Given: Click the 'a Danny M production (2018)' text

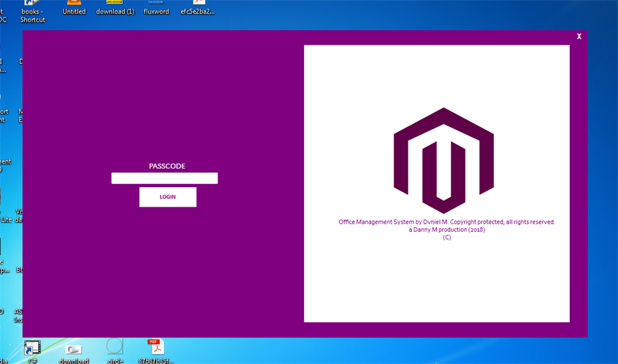Looking at the screenshot, I should click(x=447, y=229).
